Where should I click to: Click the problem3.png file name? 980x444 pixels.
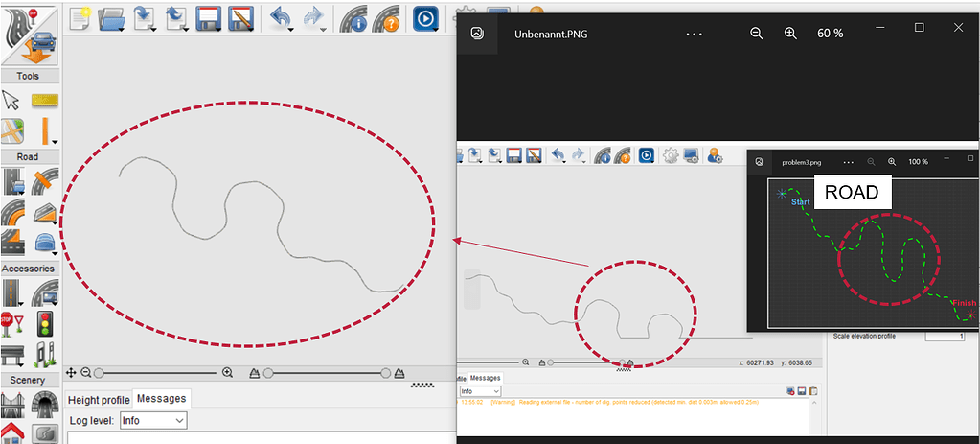tap(801, 162)
